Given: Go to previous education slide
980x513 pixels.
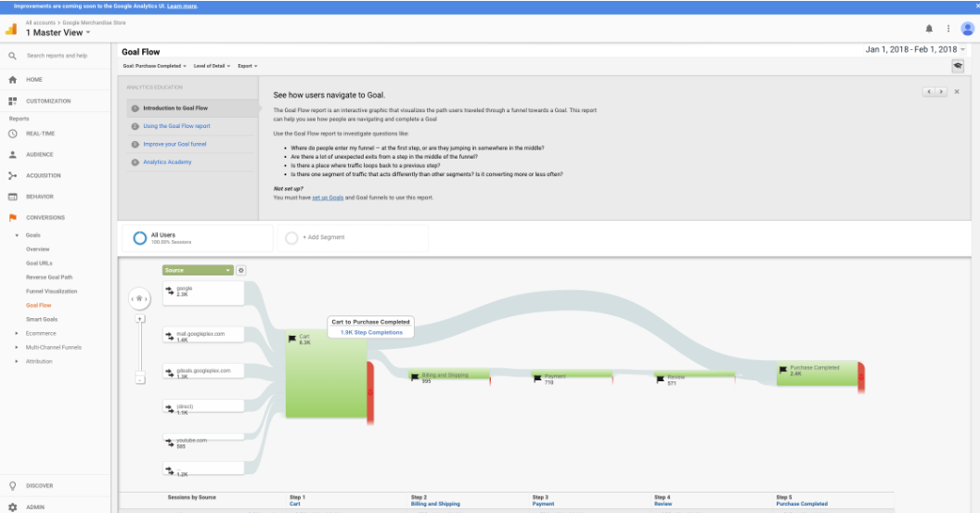Looking at the screenshot, I should (929, 91).
